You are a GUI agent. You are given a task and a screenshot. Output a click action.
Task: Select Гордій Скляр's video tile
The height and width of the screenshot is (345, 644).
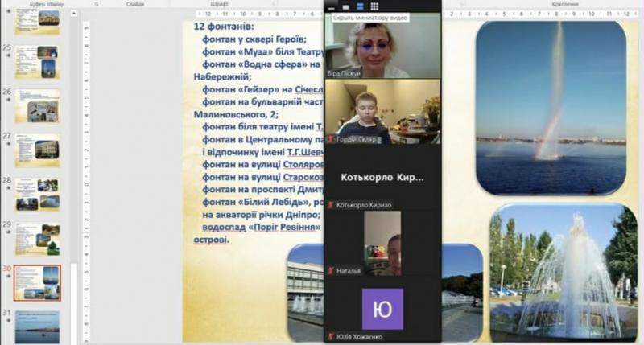pyautogui.click(x=382, y=111)
